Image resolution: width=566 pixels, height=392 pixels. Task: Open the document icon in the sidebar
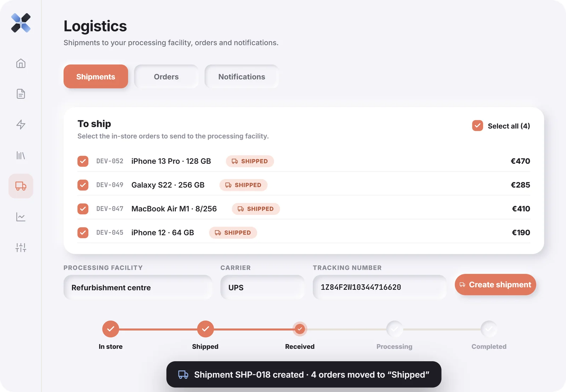[21, 94]
